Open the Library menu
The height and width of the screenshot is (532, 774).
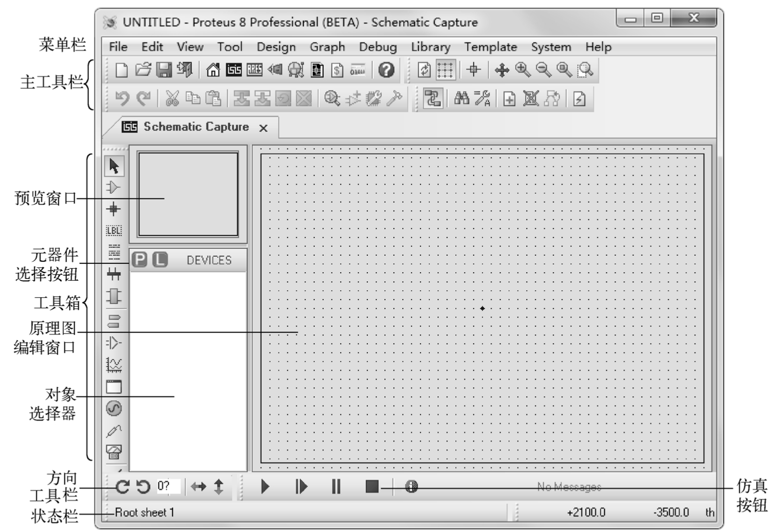point(430,47)
